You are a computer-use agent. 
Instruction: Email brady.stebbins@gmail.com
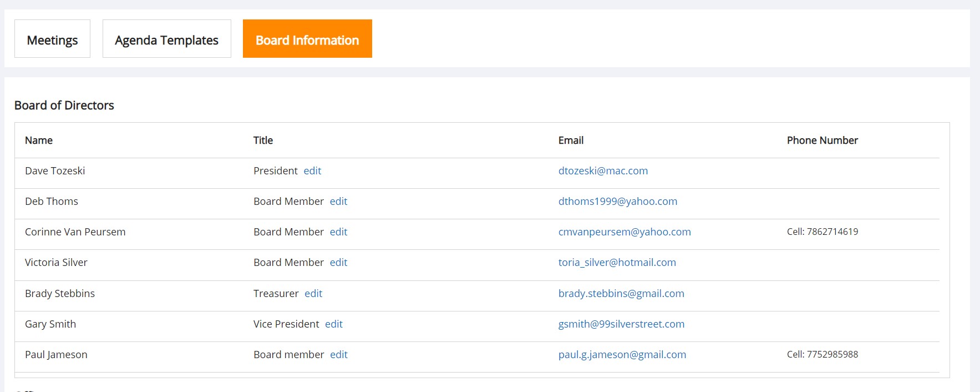click(621, 294)
